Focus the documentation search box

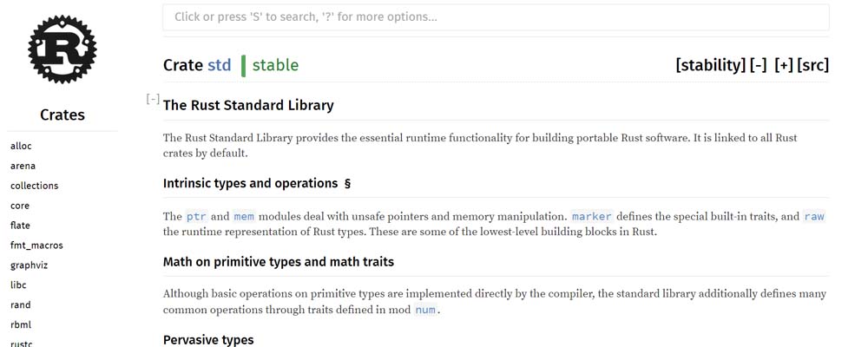[495, 17]
